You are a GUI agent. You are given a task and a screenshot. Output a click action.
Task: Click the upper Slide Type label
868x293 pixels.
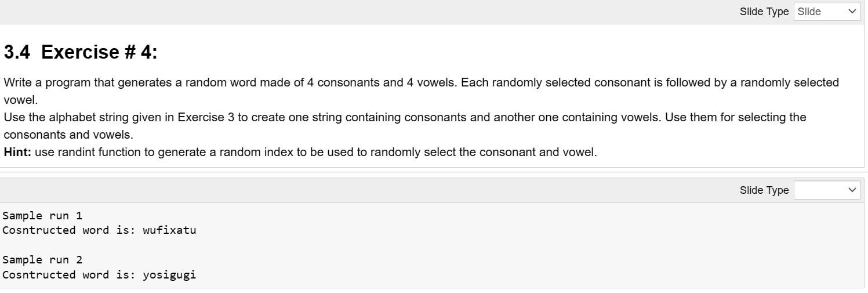click(764, 12)
